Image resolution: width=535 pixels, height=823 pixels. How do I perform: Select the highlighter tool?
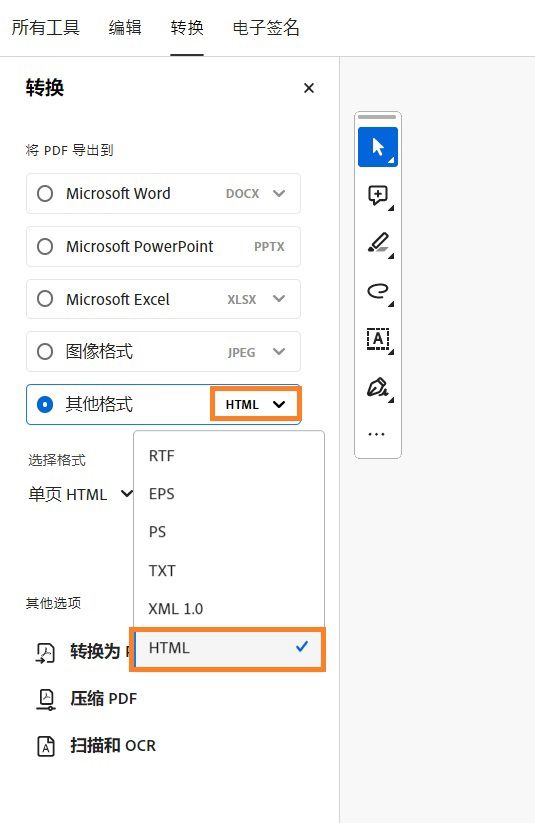[x=377, y=243]
